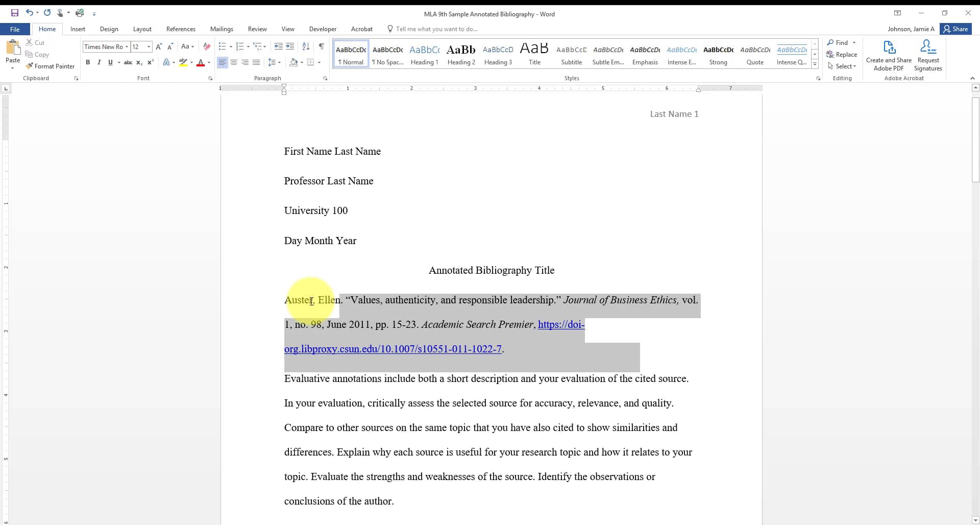
Task: Switch to the References tab
Action: (x=181, y=29)
